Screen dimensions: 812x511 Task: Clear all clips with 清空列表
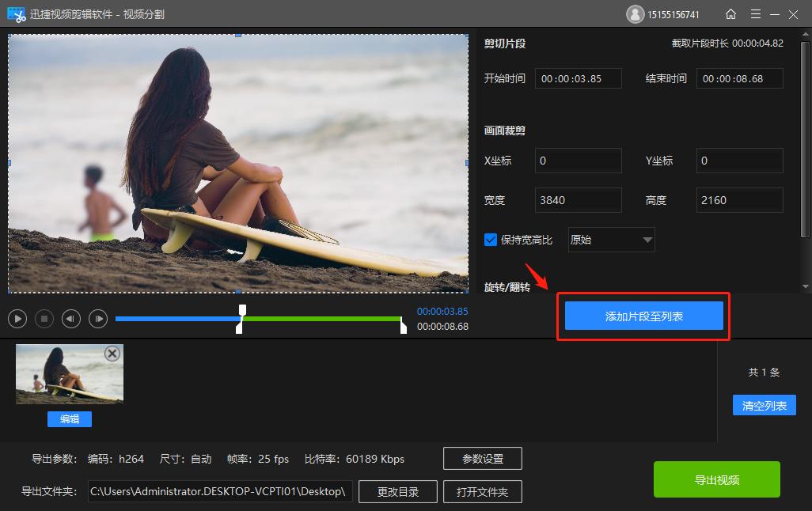click(763, 405)
